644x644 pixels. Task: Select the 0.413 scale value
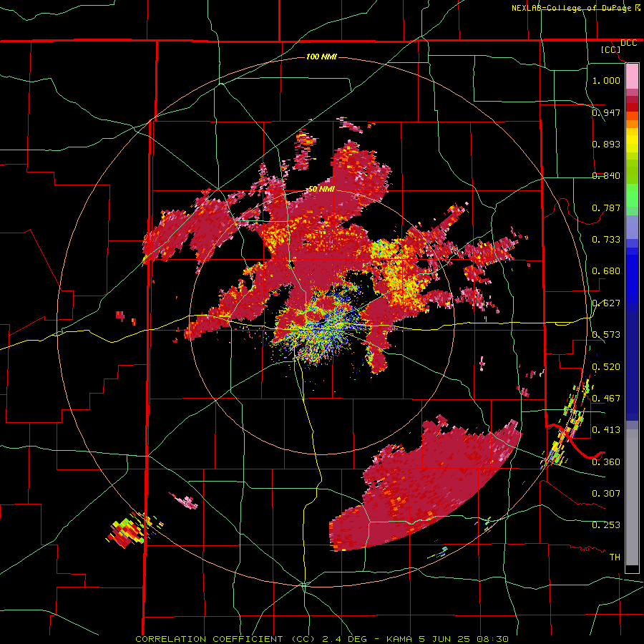click(x=606, y=429)
